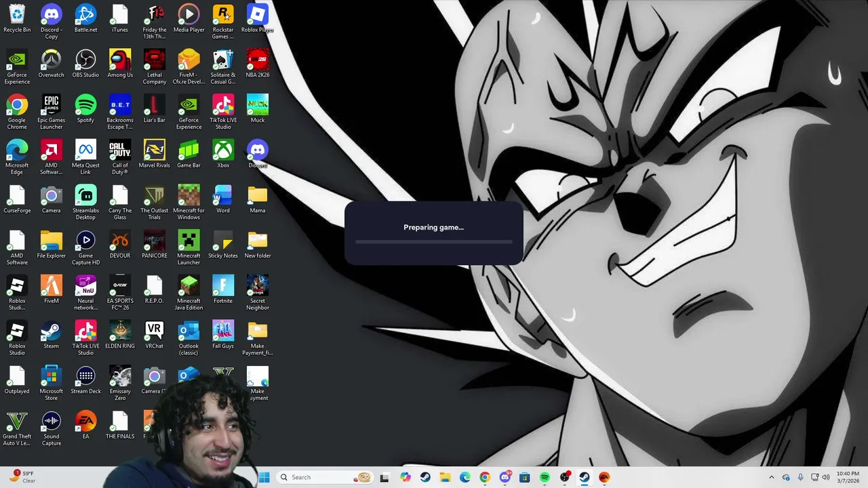Select the Google Chrome desktop shortcut
The height and width of the screenshot is (488, 868).
(x=17, y=113)
